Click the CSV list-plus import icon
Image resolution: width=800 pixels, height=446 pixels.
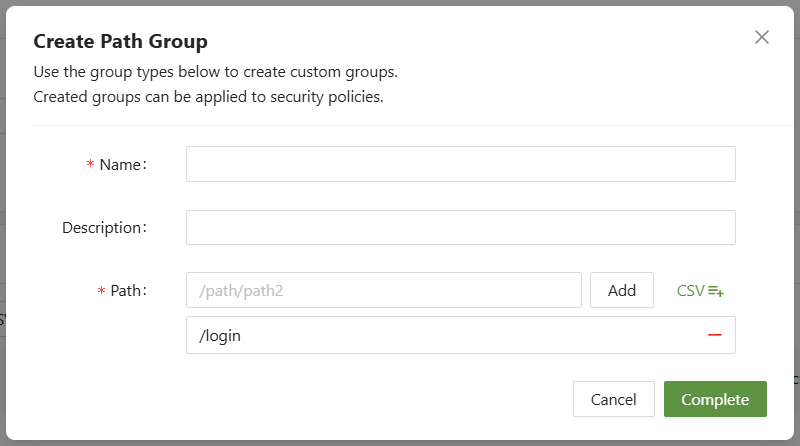(716, 291)
